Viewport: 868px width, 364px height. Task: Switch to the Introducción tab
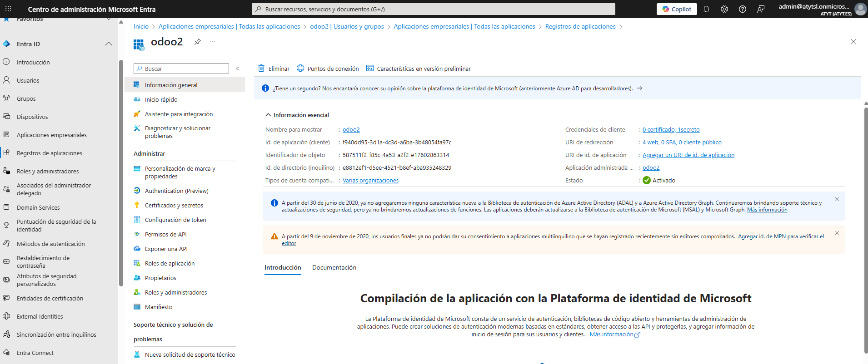pyautogui.click(x=283, y=267)
